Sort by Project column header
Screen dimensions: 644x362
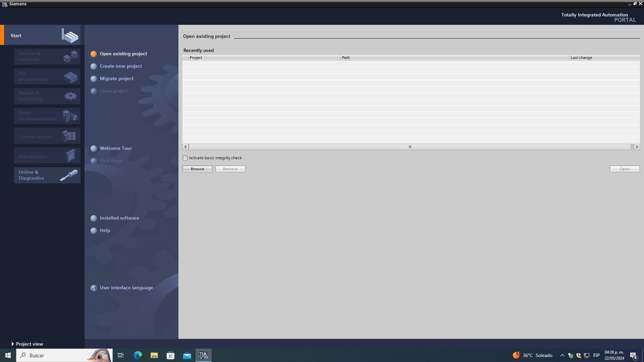(264, 58)
